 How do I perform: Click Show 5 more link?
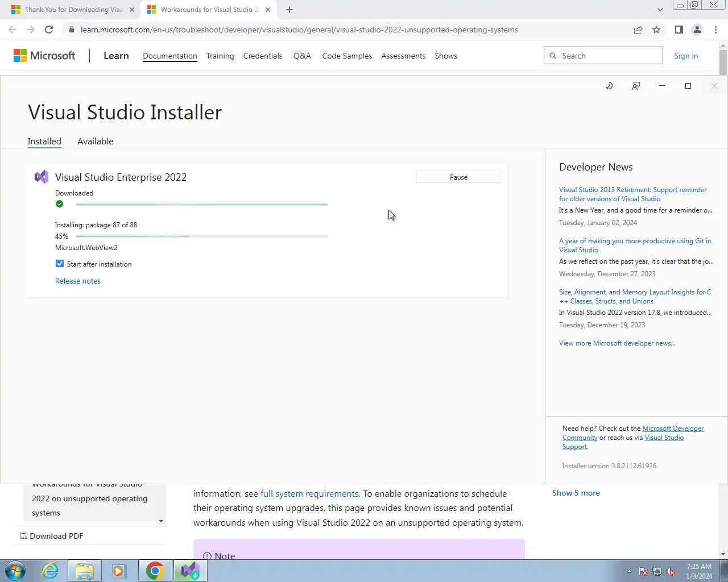pyautogui.click(x=576, y=493)
